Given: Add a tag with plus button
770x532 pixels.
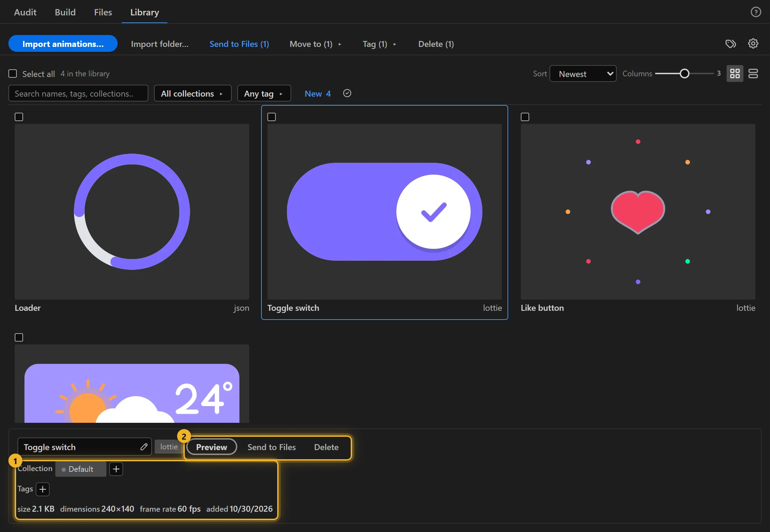Looking at the screenshot, I should (43, 489).
